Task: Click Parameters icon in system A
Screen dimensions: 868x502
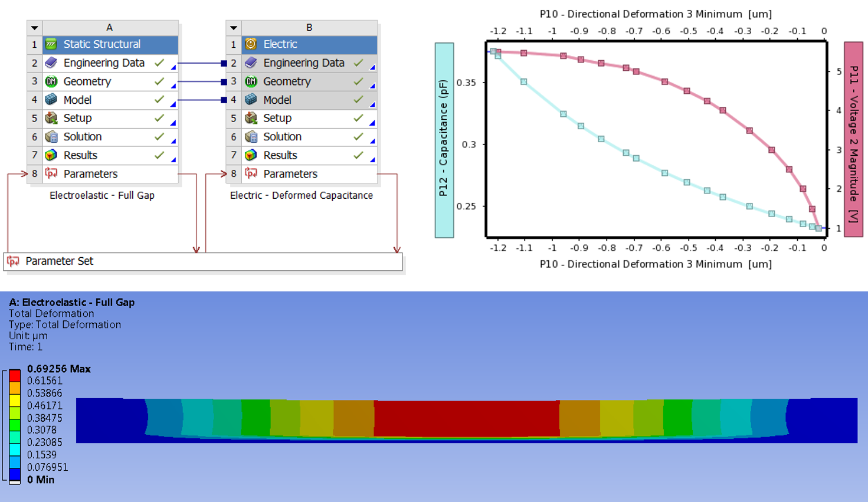Action: pos(51,173)
